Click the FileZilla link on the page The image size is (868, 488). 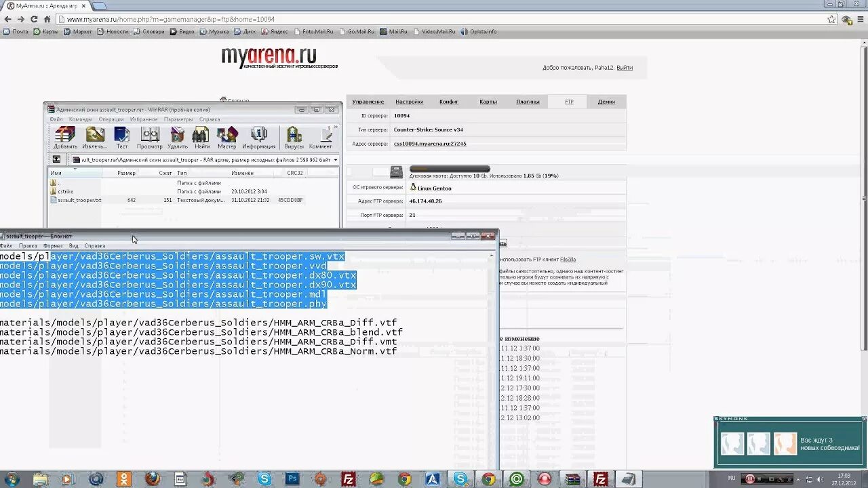click(x=568, y=259)
